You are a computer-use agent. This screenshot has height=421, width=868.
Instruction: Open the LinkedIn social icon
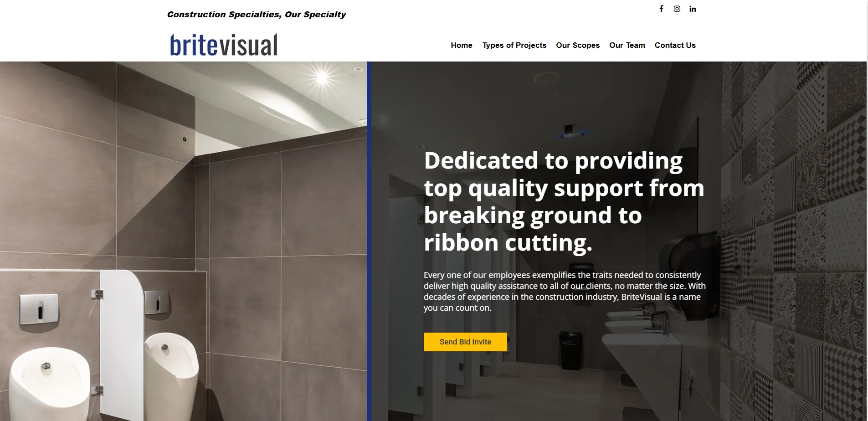pos(693,9)
